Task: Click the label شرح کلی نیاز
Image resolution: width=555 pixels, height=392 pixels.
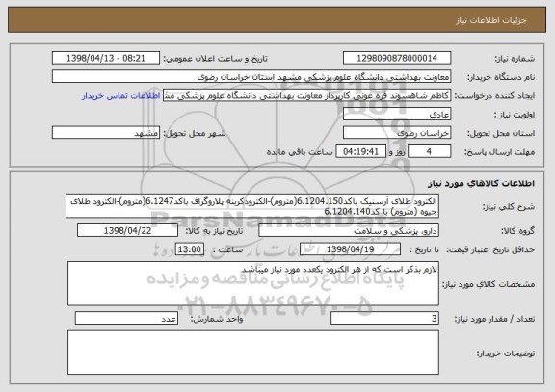Action: click(x=509, y=207)
